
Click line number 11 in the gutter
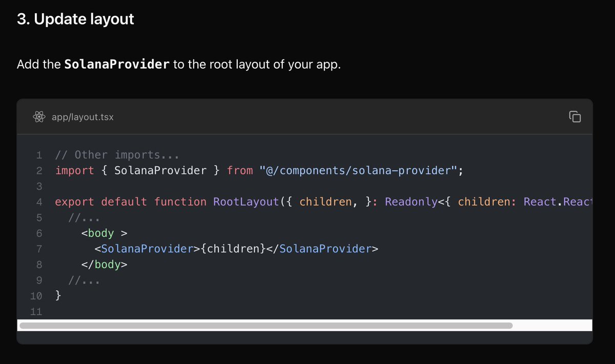point(36,312)
